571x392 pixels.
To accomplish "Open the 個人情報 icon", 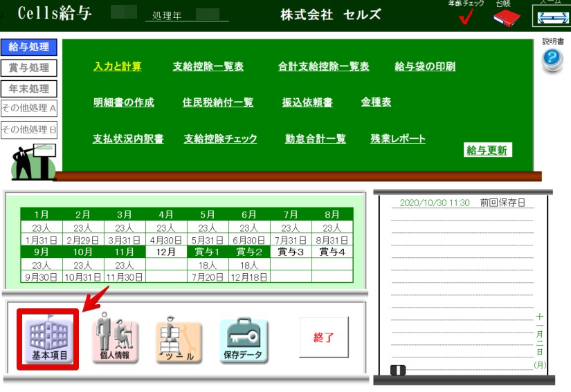I will [114, 339].
